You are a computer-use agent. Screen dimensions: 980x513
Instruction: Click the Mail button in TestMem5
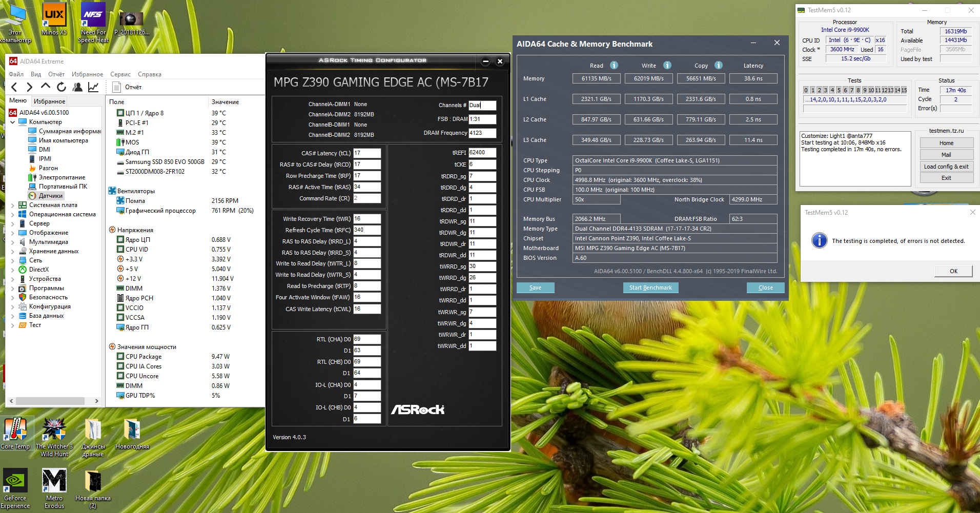946,155
